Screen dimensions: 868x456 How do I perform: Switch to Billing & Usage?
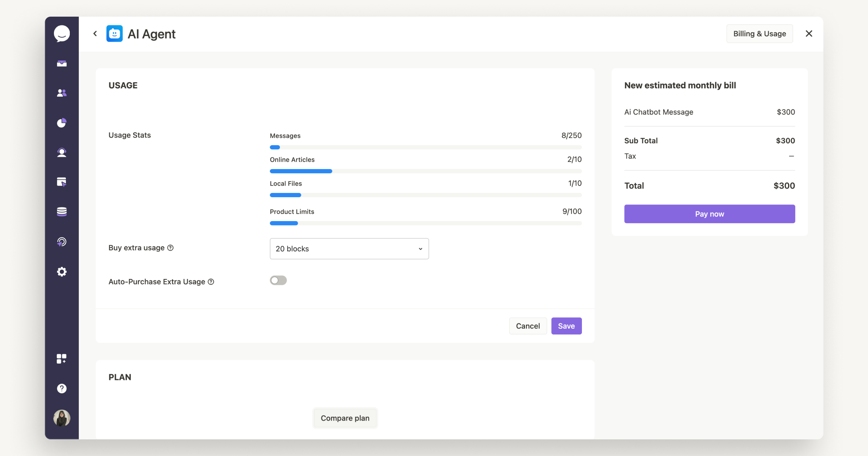coord(759,33)
